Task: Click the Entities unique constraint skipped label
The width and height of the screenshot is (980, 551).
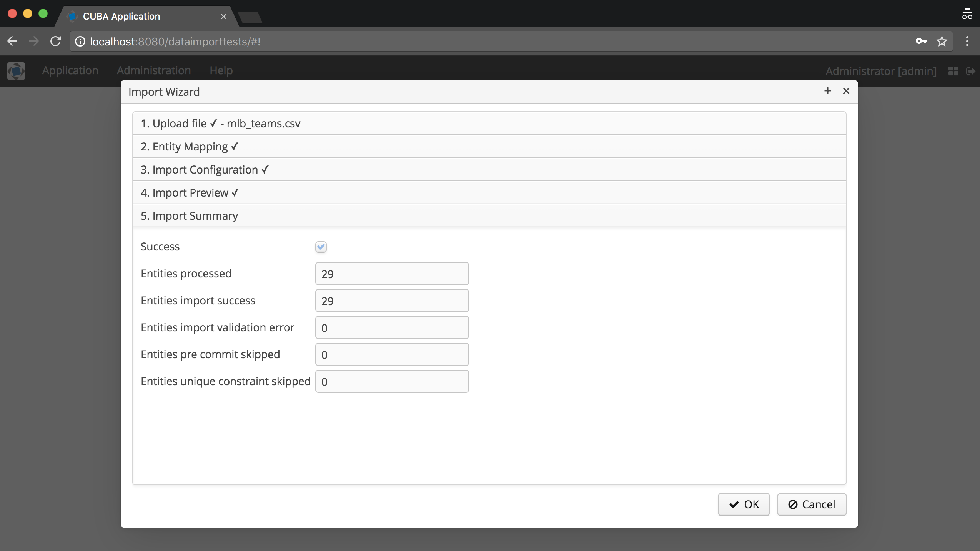Action: [226, 381]
